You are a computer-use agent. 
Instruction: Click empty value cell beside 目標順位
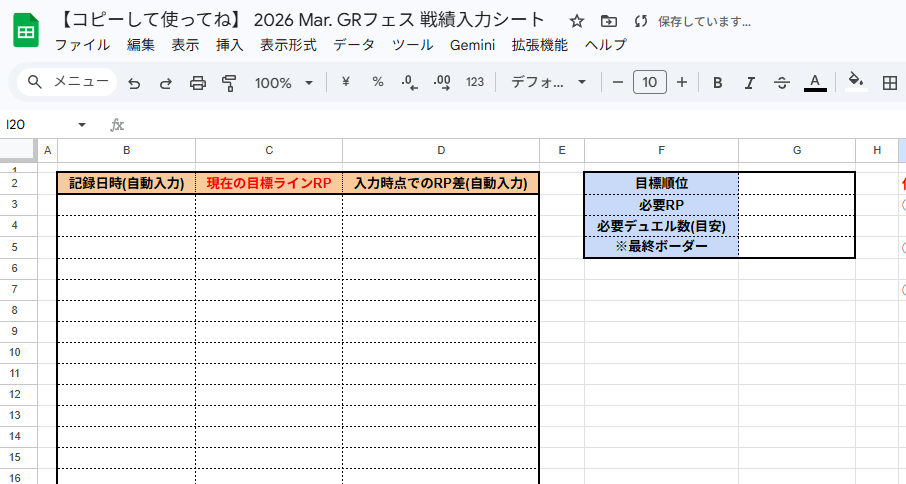pos(797,183)
